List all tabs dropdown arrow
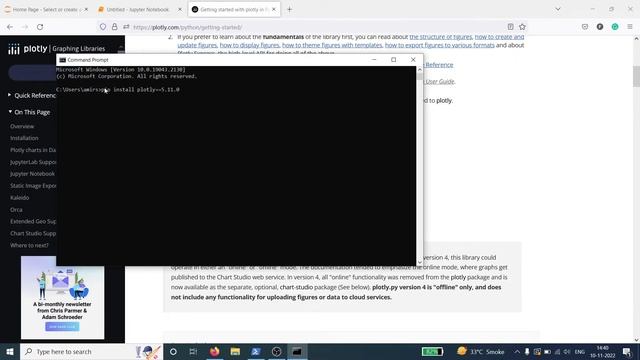This screenshot has width=640, height=360. [x=558, y=9]
